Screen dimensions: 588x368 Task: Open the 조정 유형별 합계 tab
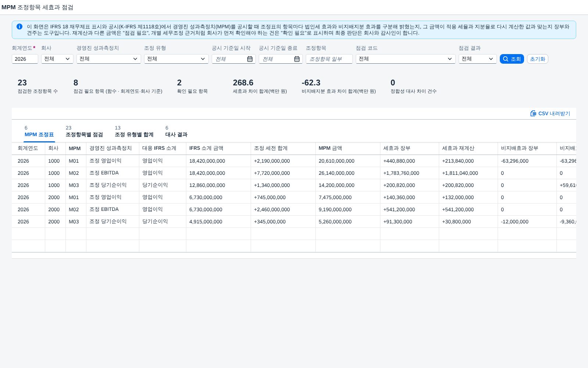point(134,132)
